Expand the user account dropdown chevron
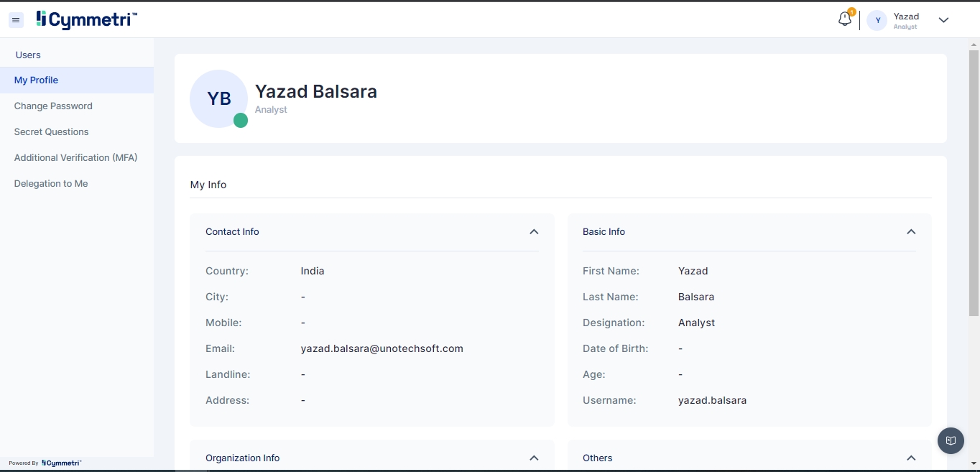Viewport: 980px width, 472px height. point(943,20)
